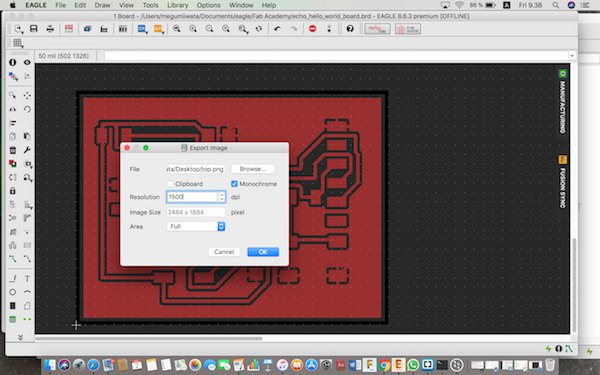600x375 pixels.
Task: Open the Apple menu
Action: (13, 5)
